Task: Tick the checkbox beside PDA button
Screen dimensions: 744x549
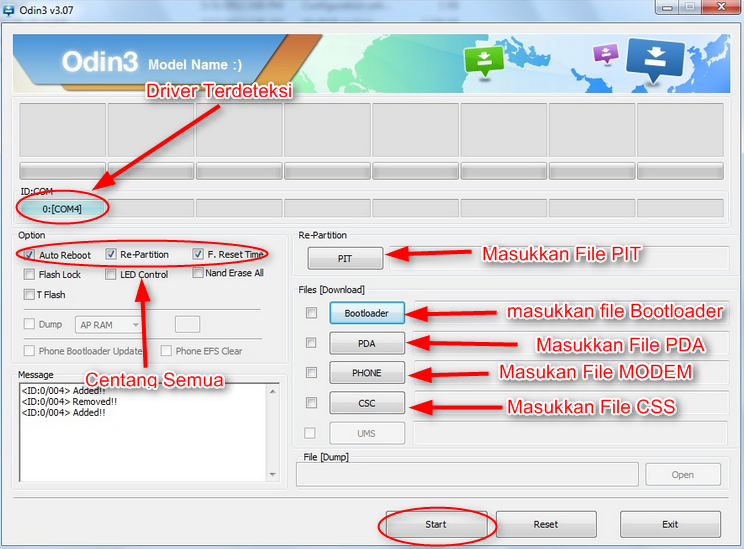Action: (x=311, y=343)
